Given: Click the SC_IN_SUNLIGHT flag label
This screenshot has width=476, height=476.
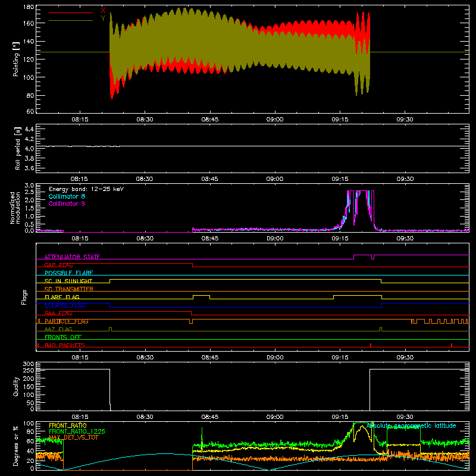Looking at the screenshot, I should click(68, 281).
